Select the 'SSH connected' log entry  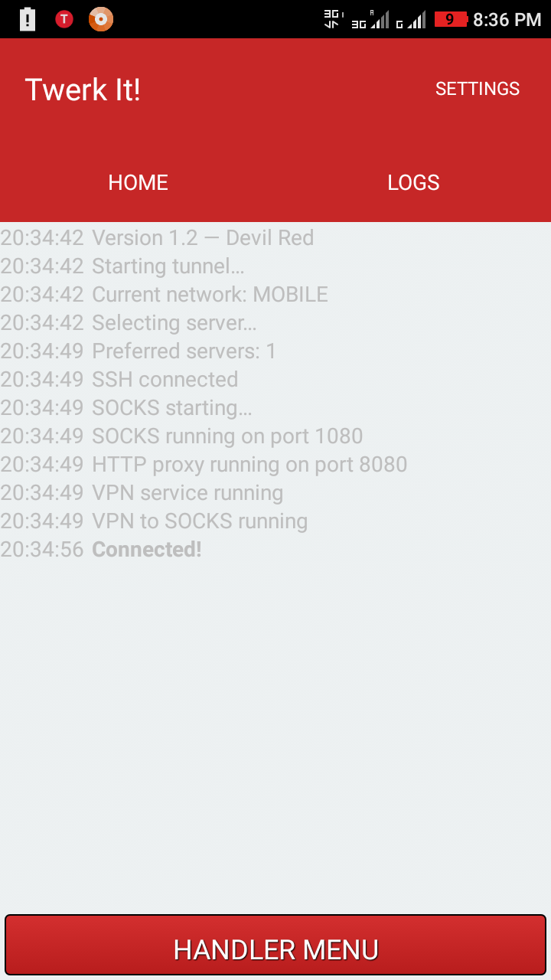click(119, 379)
